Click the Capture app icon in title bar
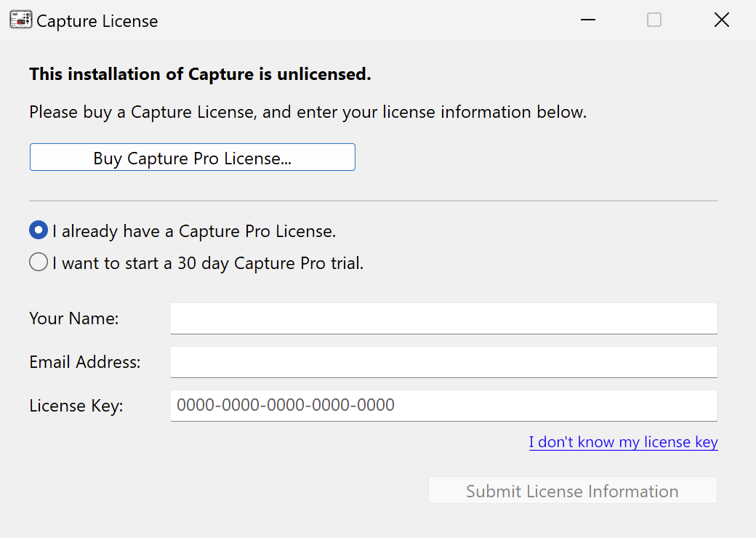Viewport: 756px width, 538px height. (21, 20)
